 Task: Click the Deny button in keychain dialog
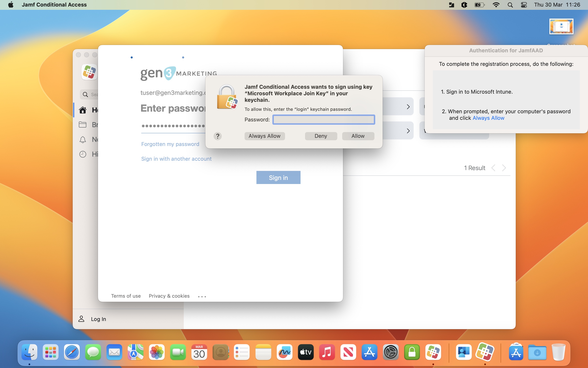pos(321,136)
